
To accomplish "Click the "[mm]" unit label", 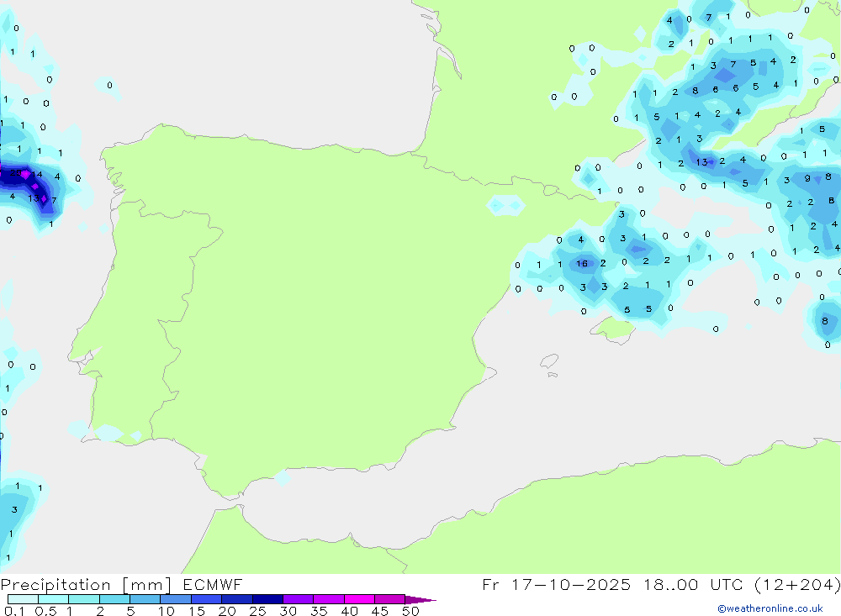I will 147,585.
